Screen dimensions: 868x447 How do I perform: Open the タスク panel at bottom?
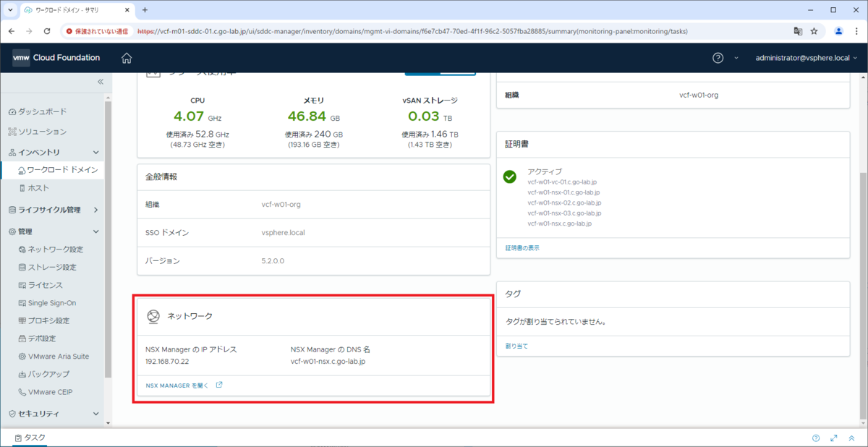click(x=29, y=438)
